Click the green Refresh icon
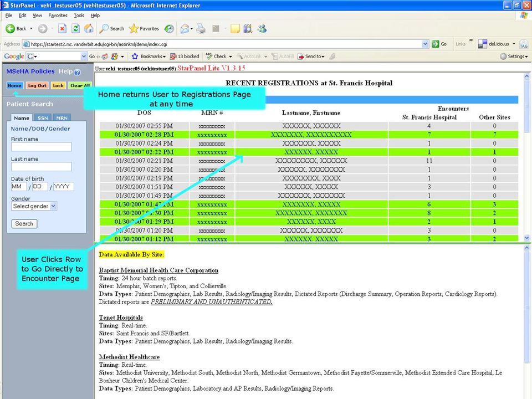This screenshot has height=399, width=532. tap(75, 29)
